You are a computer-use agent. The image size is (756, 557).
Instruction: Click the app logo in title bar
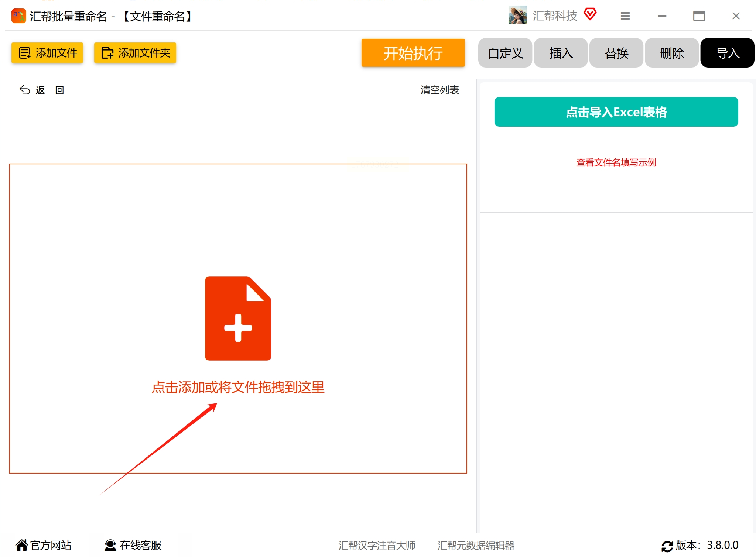pyautogui.click(x=18, y=16)
